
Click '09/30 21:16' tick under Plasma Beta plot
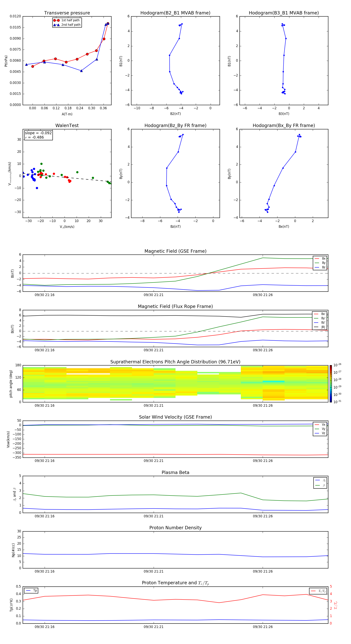44,516
